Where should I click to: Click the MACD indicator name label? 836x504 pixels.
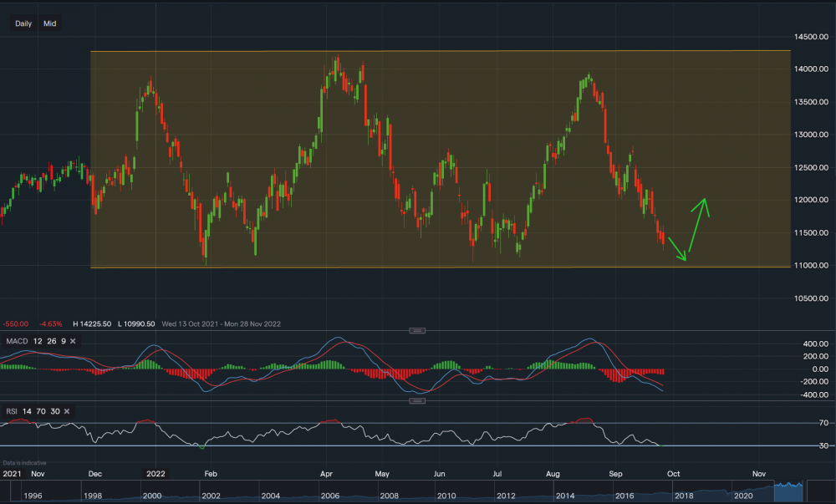(x=17, y=341)
